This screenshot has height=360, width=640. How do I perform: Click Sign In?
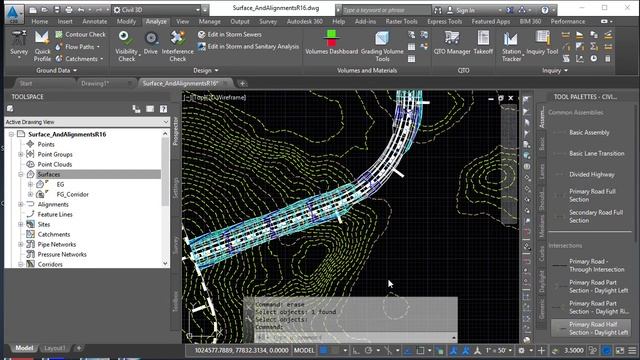[465, 10]
